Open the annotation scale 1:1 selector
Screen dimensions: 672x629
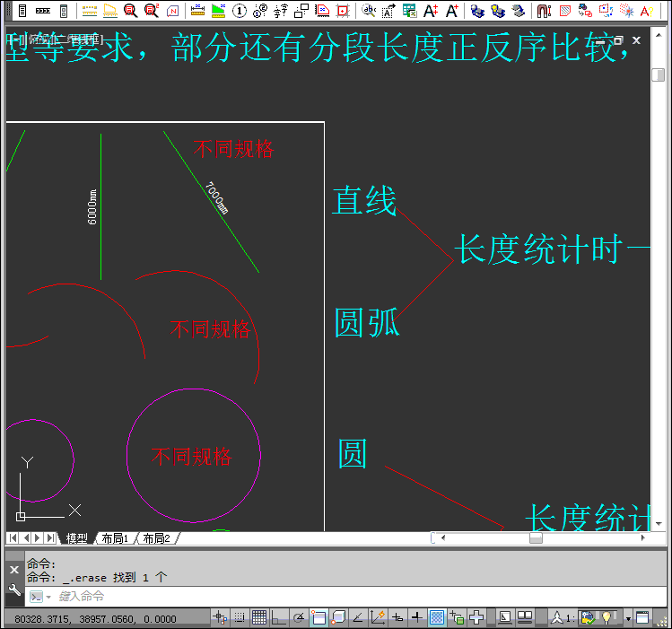(x=562, y=617)
